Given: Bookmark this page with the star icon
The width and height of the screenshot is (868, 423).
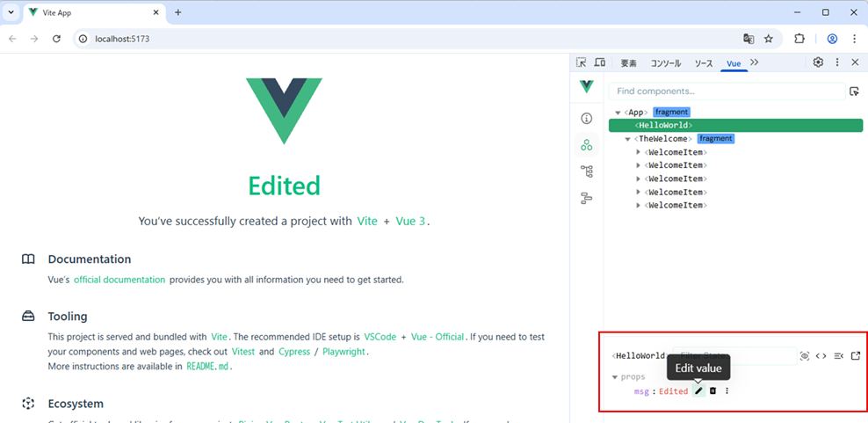Looking at the screenshot, I should click(769, 39).
